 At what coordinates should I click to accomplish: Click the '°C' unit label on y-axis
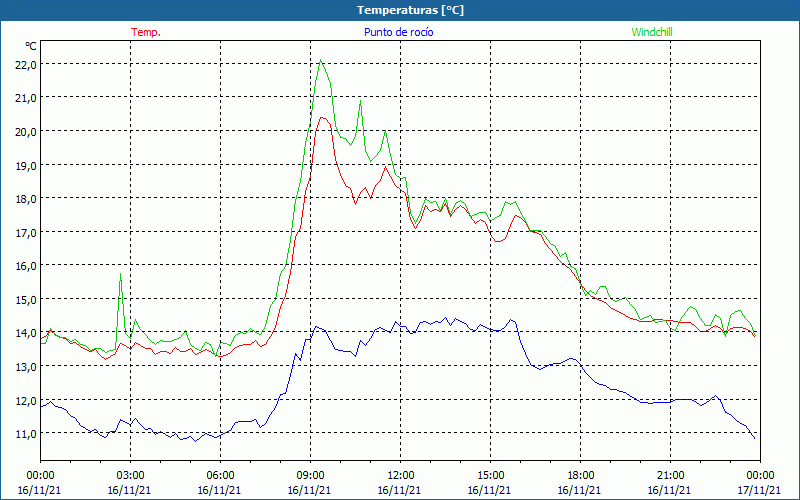pyautogui.click(x=31, y=46)
